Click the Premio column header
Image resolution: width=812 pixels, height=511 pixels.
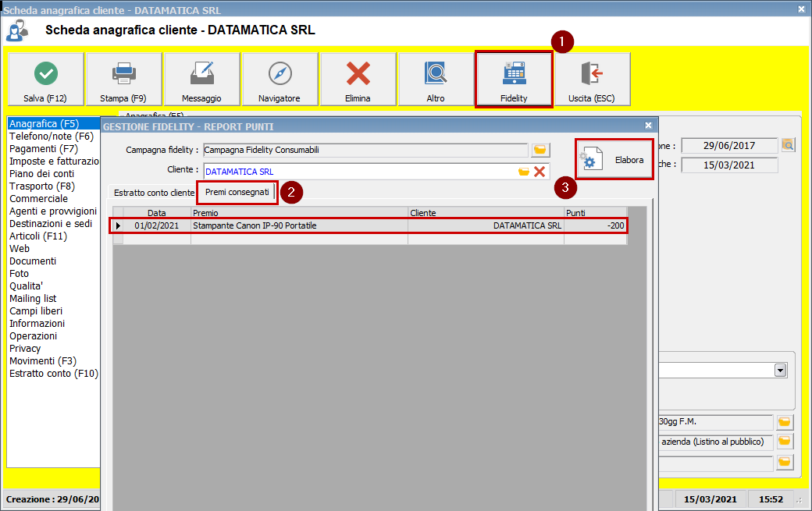(x=299, y=212)
